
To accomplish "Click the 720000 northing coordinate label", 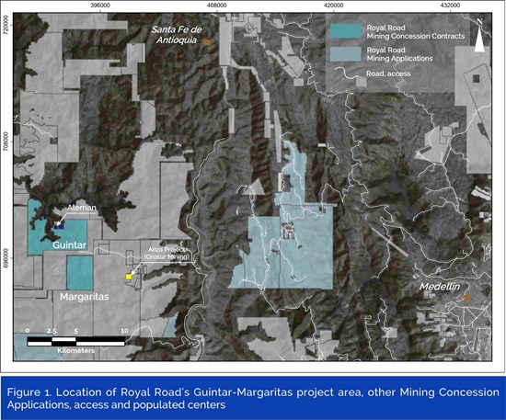I will tap(6, 25).
